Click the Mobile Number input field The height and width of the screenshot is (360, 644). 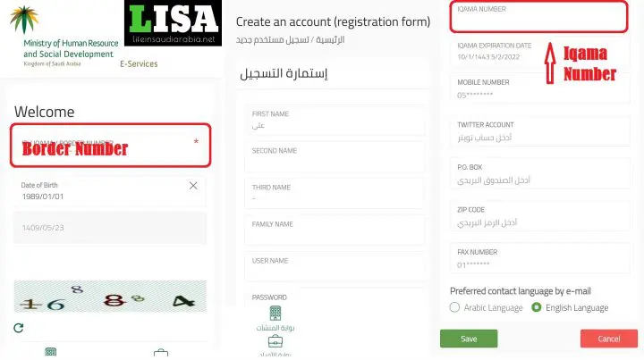click(x=539, y=89)
